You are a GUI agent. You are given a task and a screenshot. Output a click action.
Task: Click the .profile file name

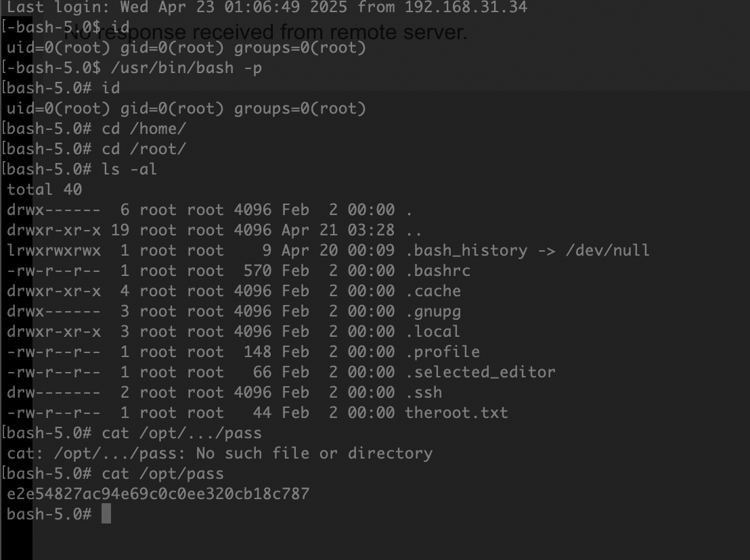pos(443,352)
